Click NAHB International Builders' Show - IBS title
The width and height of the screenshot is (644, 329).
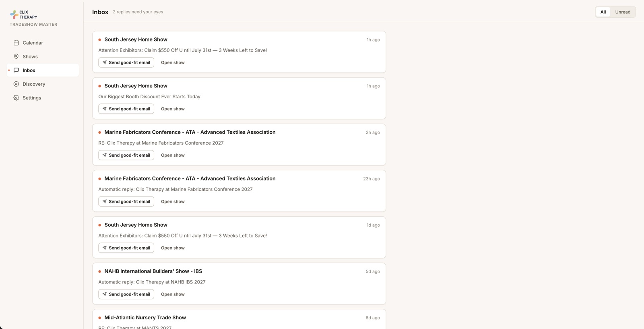coord(153,271)
